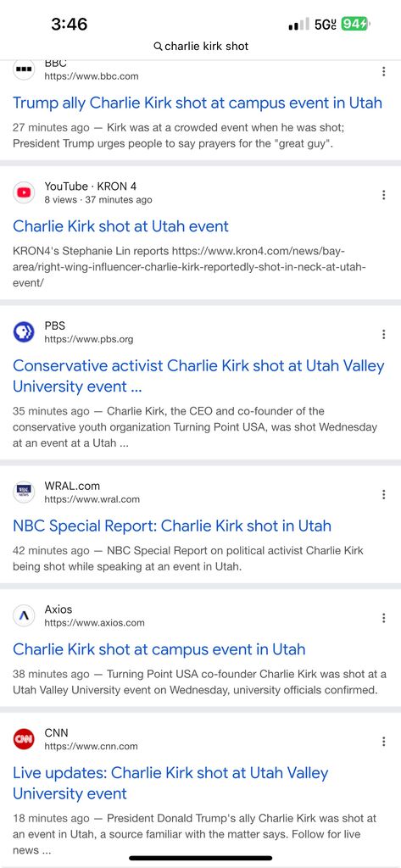Tap the 'charlie kirk shot' search address bar
401x868 pixels.
click(200, 47)
